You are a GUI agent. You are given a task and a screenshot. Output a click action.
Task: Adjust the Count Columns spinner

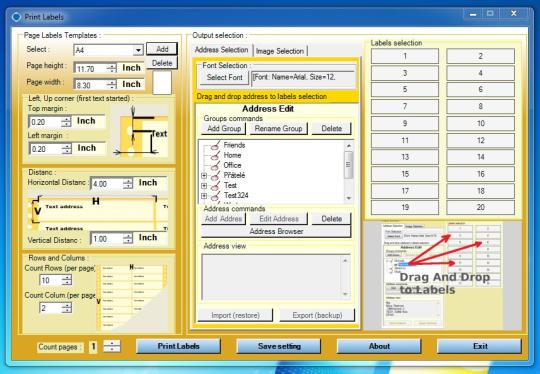pos(67,308)
